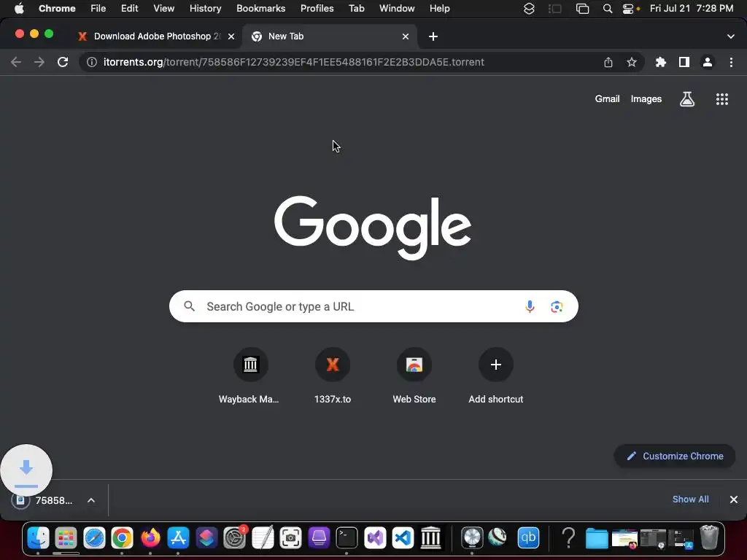This screenshot has width=747, height=560.
Task: Open App Store from the Dock
Action: point(178,538)
